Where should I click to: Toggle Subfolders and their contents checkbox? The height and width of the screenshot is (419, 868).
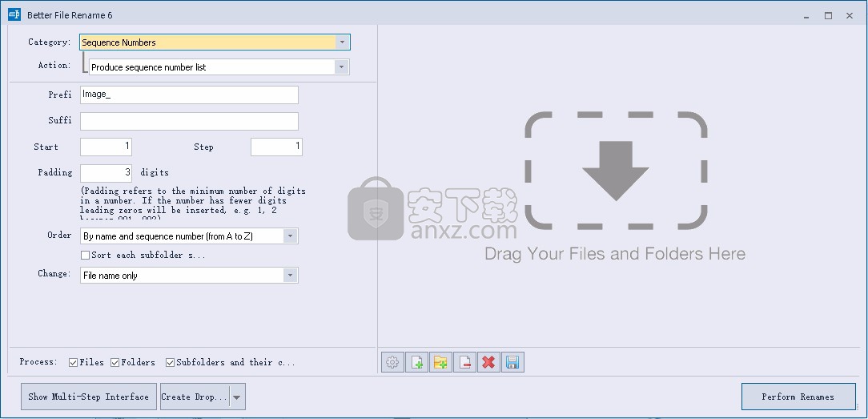click(171, 362)
